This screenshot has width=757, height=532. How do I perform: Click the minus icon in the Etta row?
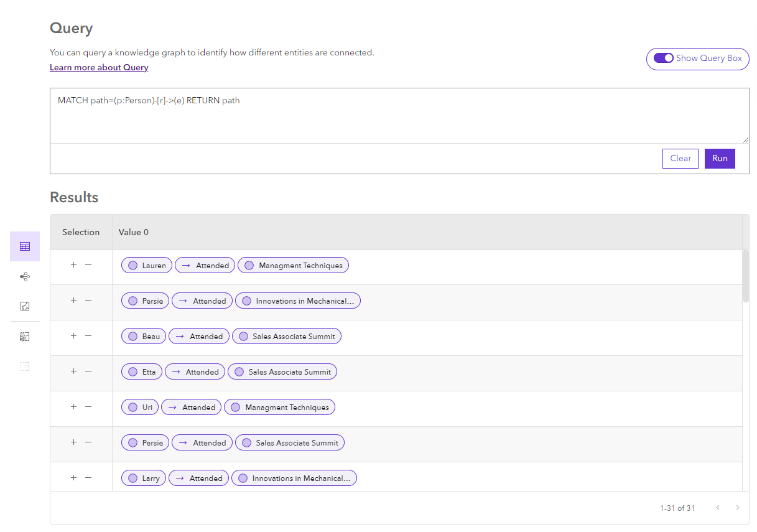(88, 371)
